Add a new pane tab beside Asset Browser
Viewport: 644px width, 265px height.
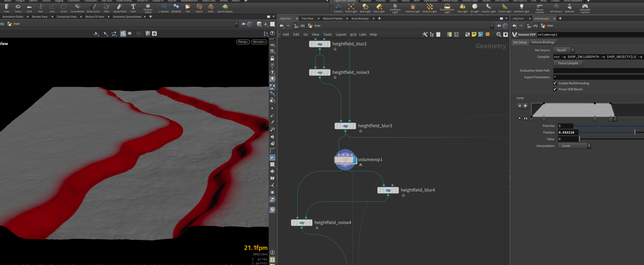[x=379, y=19]
